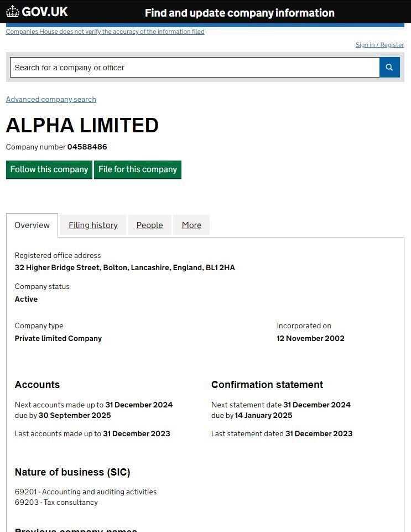Open the Sign in / Register link
The image size is (411, 532).
coord(379,45)
